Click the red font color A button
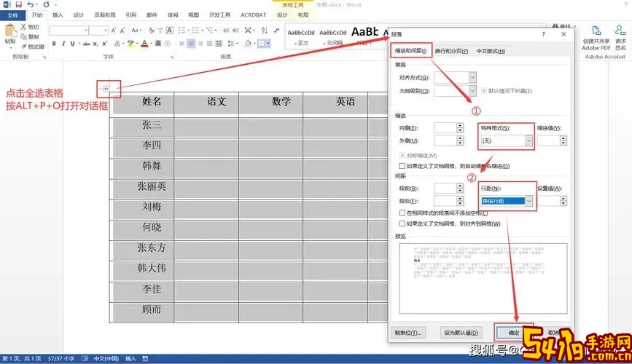632x364 pixels. pos(144,44)
